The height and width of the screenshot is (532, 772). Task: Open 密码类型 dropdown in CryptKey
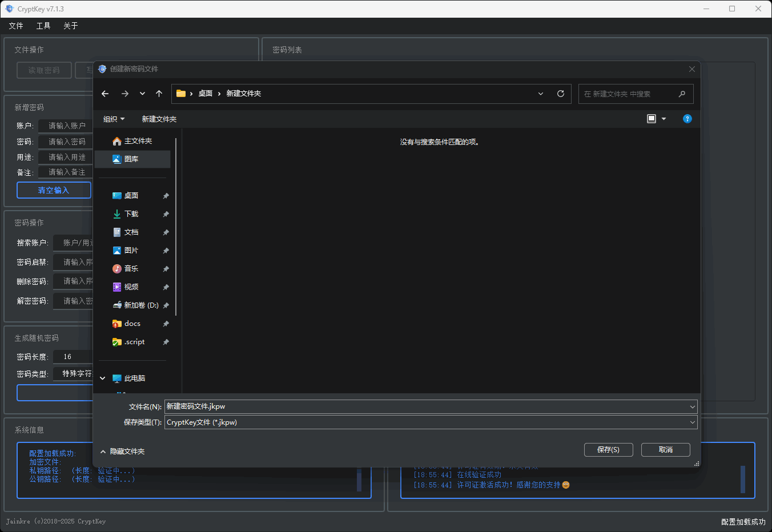point(73,374)
